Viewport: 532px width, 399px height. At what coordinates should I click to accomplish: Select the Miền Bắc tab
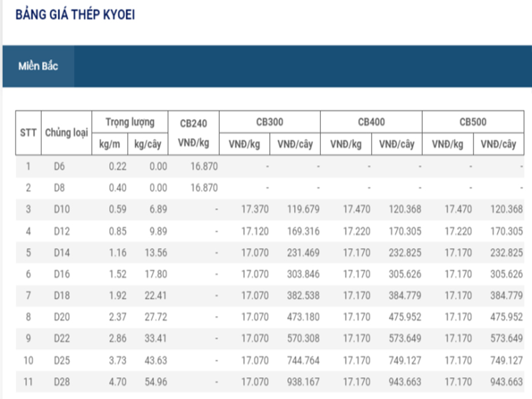coord(38,66)
